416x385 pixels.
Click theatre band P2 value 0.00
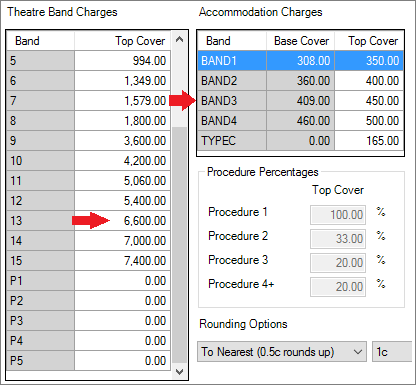tap(123, 301)
